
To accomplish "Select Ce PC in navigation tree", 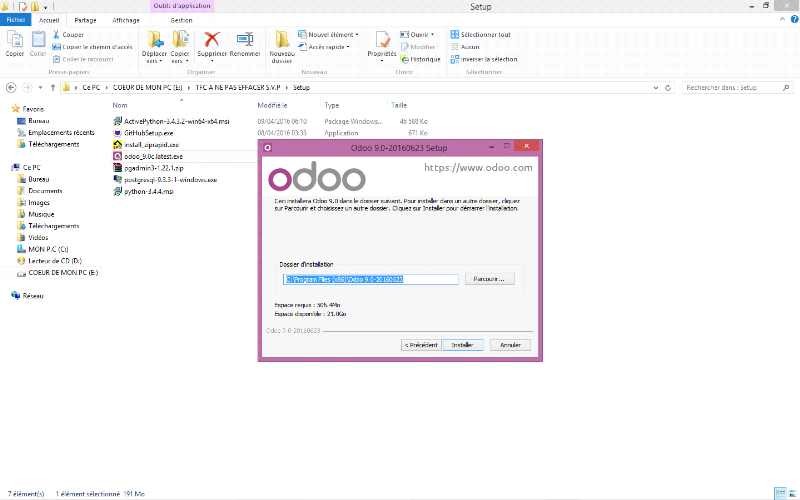I will [32, 167].
